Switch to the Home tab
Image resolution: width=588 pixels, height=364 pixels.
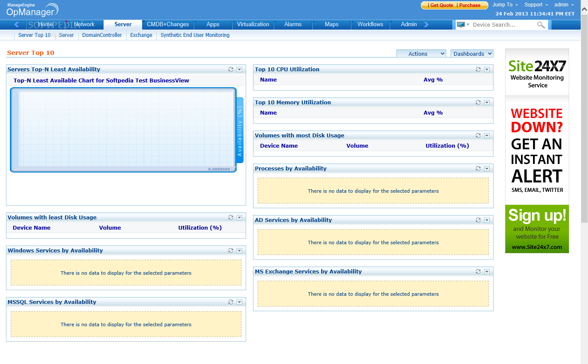coord(46,24)
